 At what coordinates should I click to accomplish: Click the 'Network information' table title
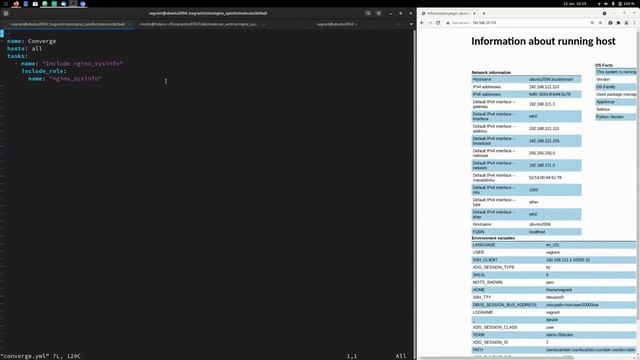491,73
